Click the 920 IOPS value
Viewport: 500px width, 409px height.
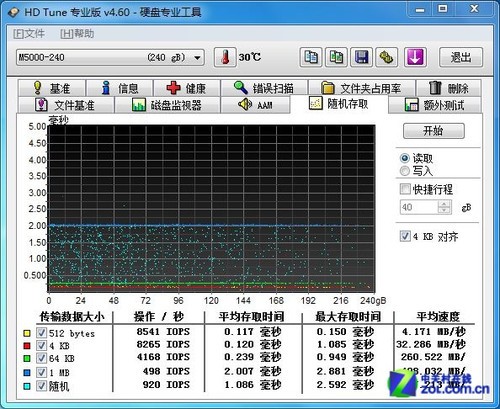pos(166,384)
